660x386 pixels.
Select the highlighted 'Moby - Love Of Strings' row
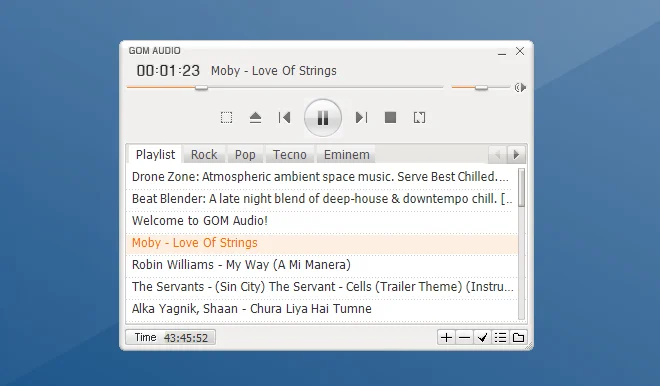pos(322,243)
